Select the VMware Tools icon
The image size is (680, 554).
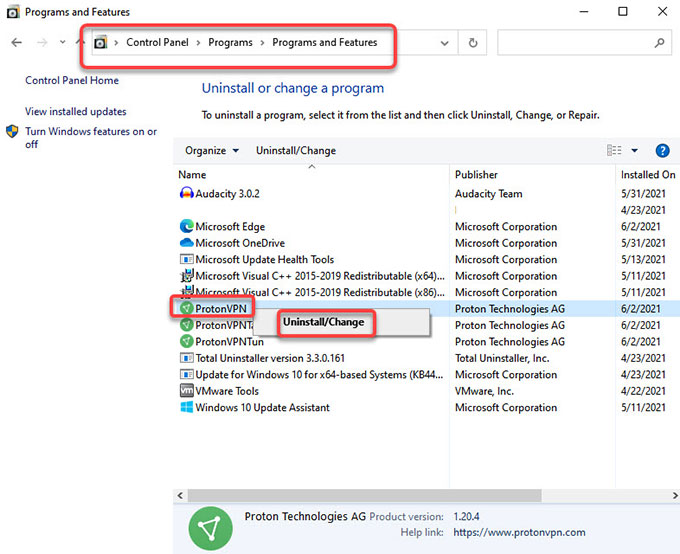[186, 390]
